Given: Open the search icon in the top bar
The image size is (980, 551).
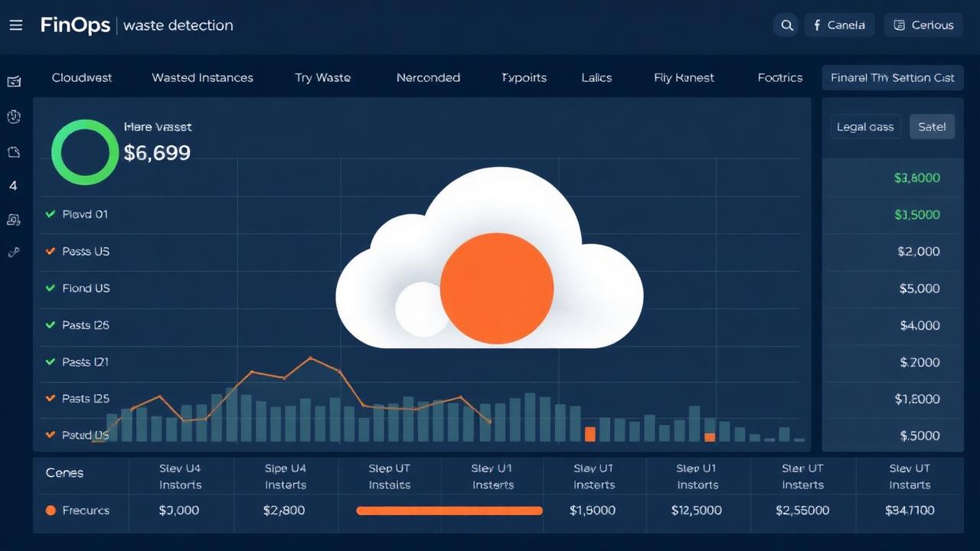Looking at the screenshot, I should click(786, 24).
